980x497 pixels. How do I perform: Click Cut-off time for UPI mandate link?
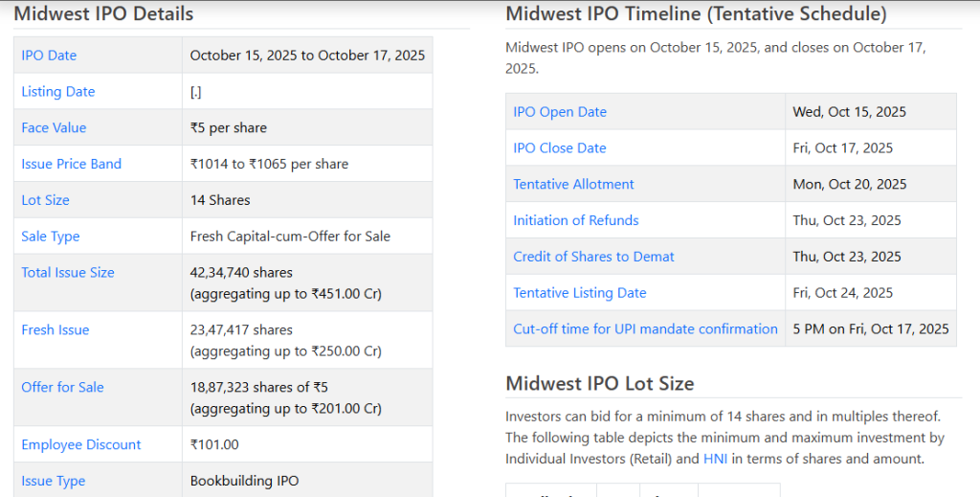coord(646,329)
